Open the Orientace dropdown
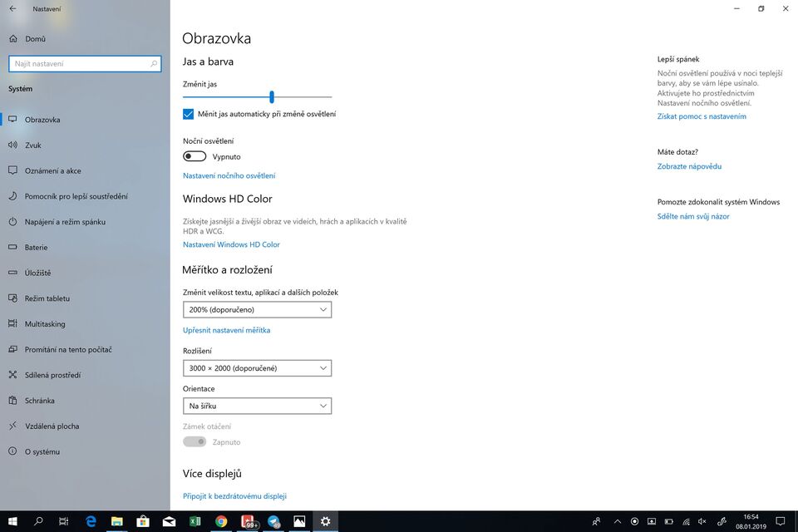The width and height of the screenshot is (798, 532). coord(257,406)
